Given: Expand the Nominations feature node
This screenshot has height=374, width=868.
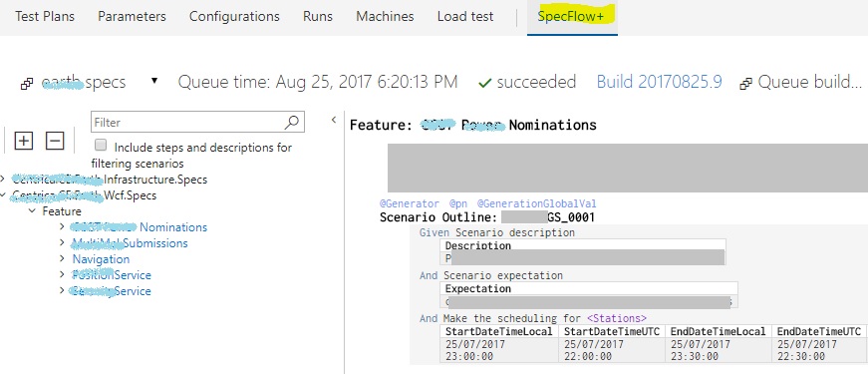Looking at the screenshot, I should 63,226.
